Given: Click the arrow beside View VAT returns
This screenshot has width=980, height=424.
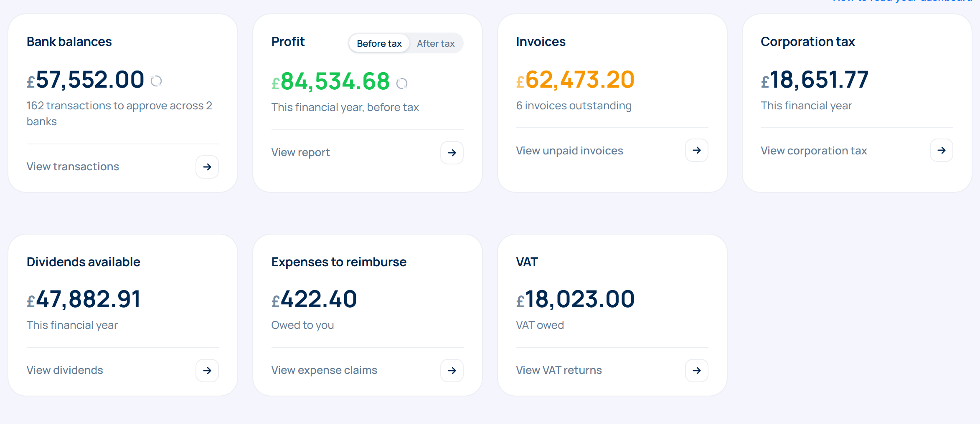Looking at the screenshot, I should pos(697,371).
